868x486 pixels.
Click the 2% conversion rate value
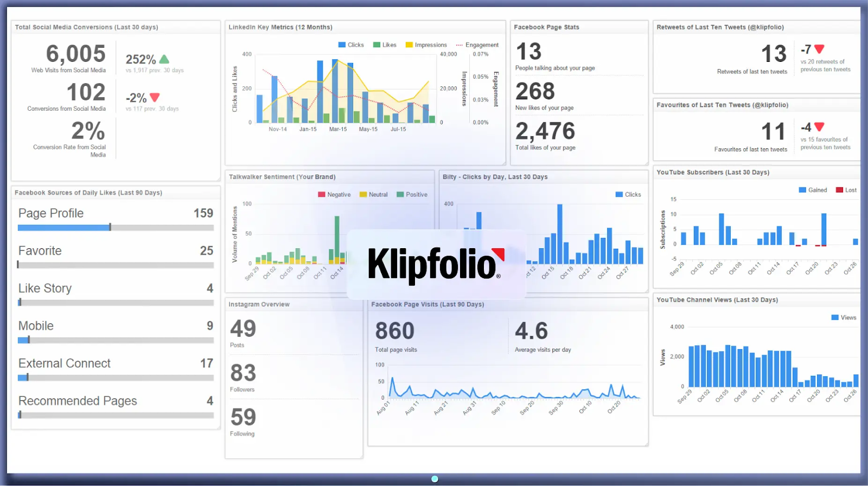(x=88, y=131)
